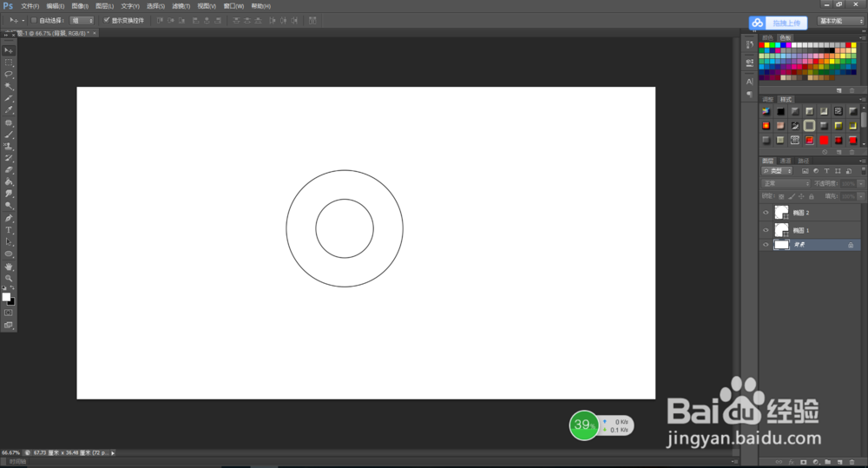The image size is (868, 468).
Task: Open the tool preset picker arrow
Action: point(23,21)
